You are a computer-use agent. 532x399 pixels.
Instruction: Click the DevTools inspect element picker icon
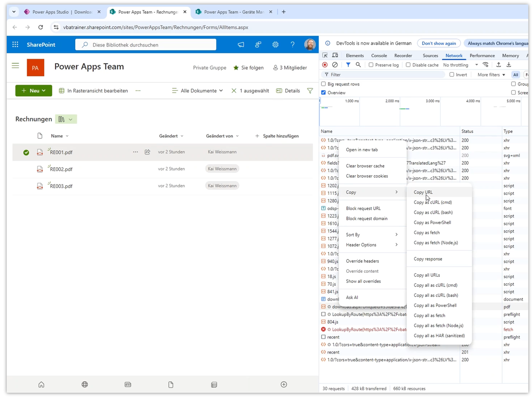pyautogui.click(x=325, y=55)
